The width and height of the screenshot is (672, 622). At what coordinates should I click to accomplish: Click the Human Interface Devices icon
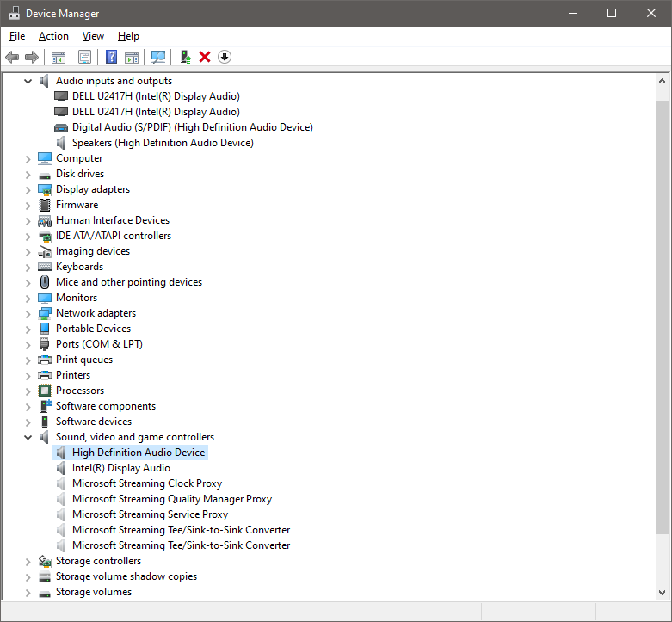45,220
